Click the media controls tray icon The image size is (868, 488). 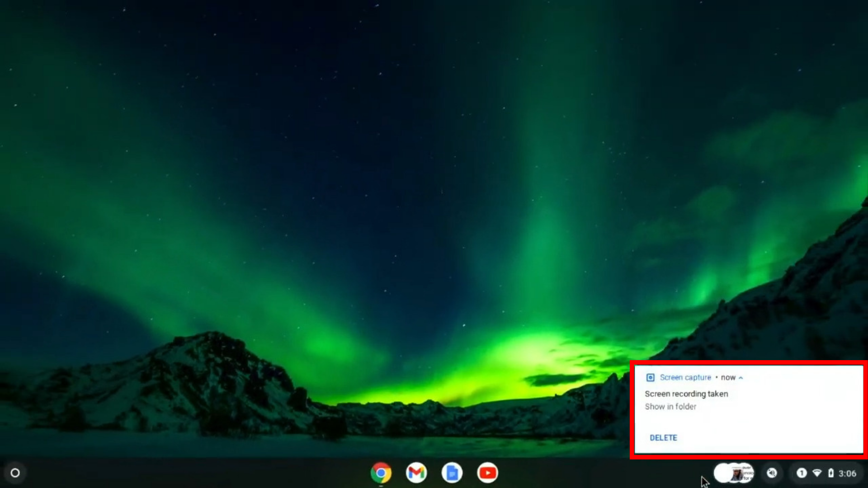click(x=772, y=473)
